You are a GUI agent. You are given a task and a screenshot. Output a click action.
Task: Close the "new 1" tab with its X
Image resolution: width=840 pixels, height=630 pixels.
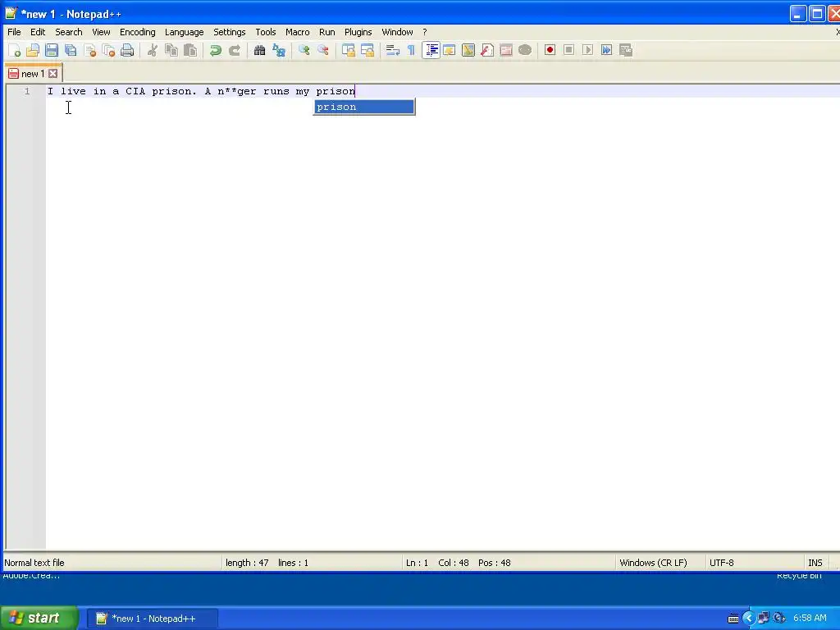tap(53, 73)
